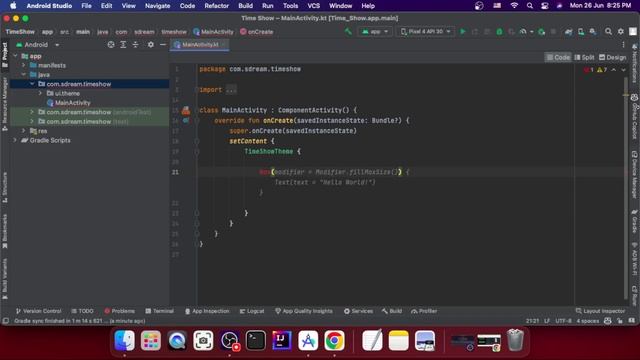Click onCreate in the breadcrumb bar

point(257,31)
